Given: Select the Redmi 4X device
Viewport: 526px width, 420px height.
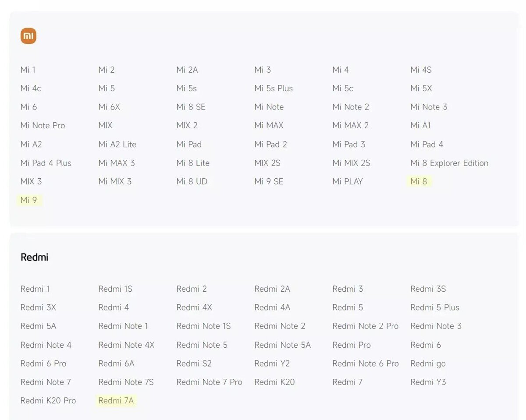Looking at the screenshot, I should coord(194,307).
